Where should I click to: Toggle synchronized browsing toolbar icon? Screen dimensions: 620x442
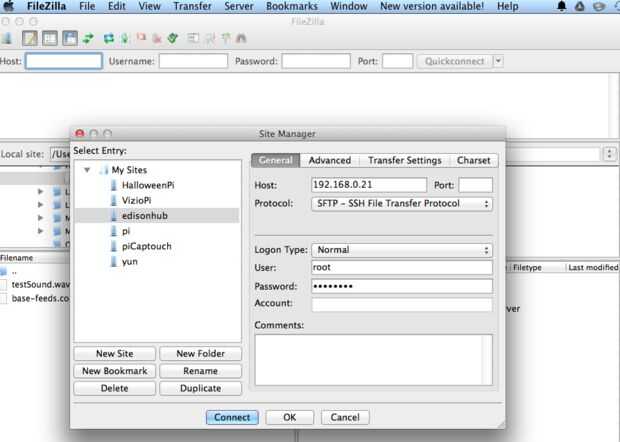(226, 38)
